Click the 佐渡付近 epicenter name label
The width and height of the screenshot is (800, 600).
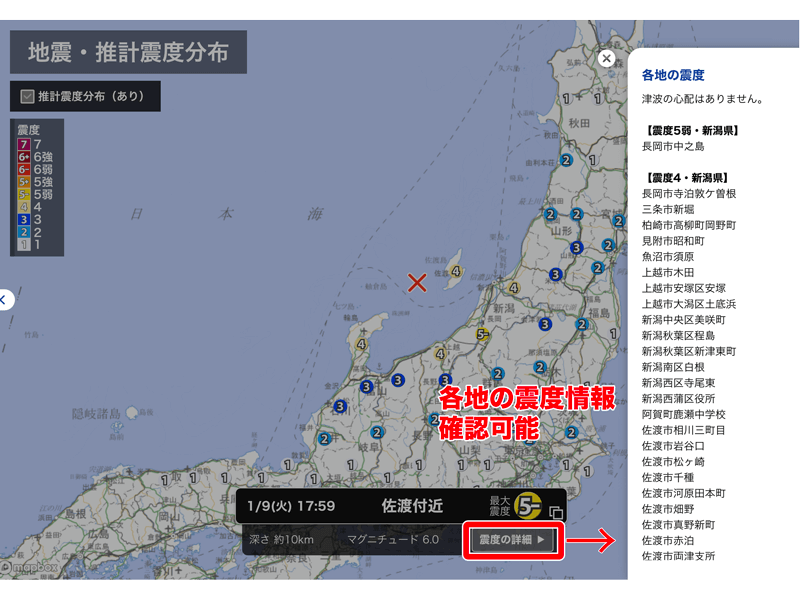point(412,505)
